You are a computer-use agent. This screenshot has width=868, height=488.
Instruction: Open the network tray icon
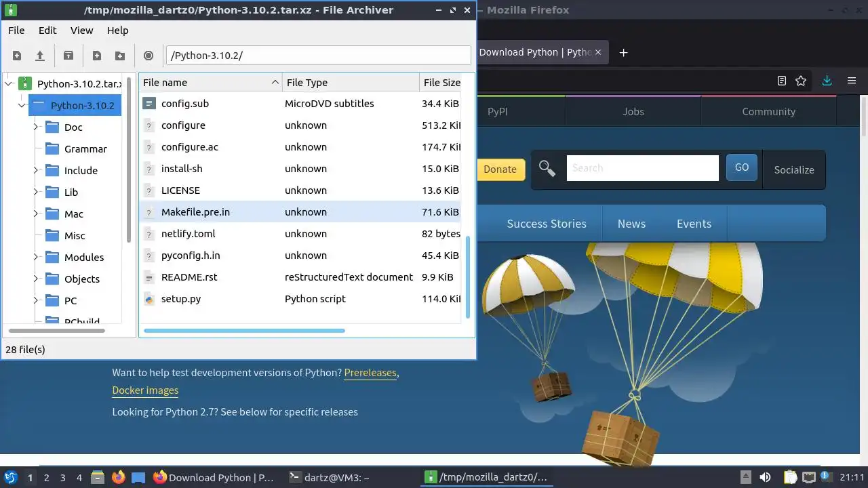(x=808, y=478)
